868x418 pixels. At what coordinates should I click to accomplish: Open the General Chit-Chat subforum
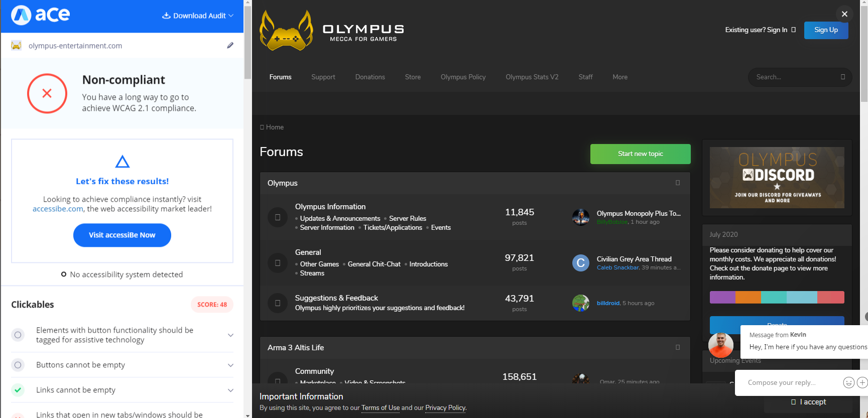pyautogui.click(x=374, y=264)
